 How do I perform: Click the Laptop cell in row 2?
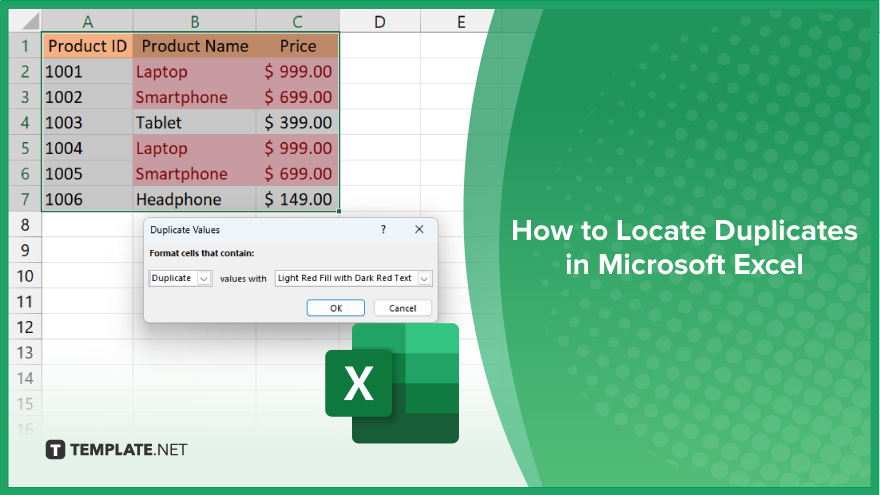tap(195, 71)
